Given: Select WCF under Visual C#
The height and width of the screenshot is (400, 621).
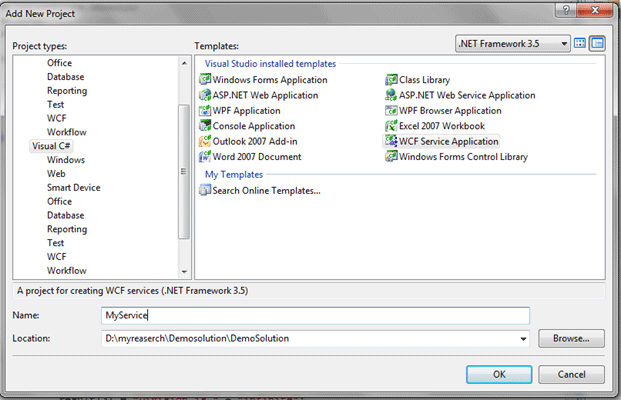Looking at the screenshot, I should pos(57,257).
